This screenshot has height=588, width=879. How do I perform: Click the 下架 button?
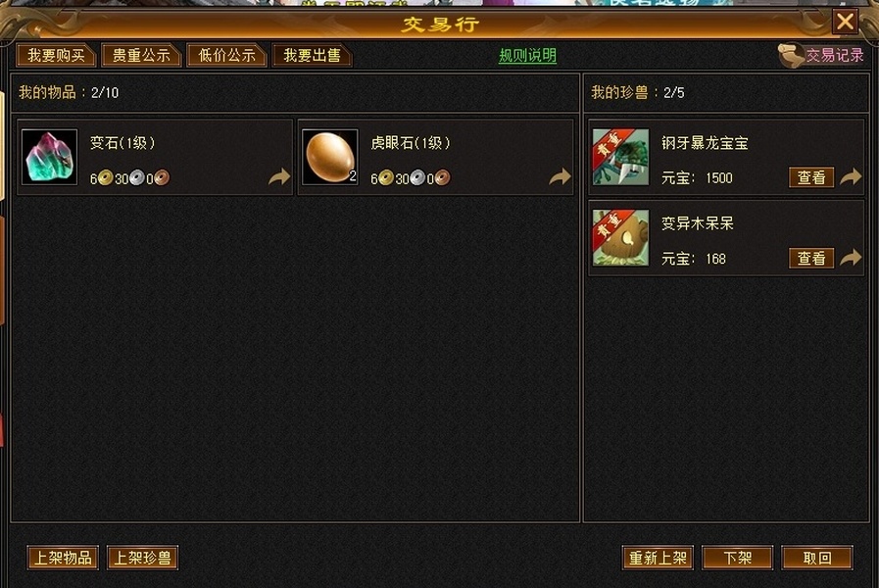(737, 558)
